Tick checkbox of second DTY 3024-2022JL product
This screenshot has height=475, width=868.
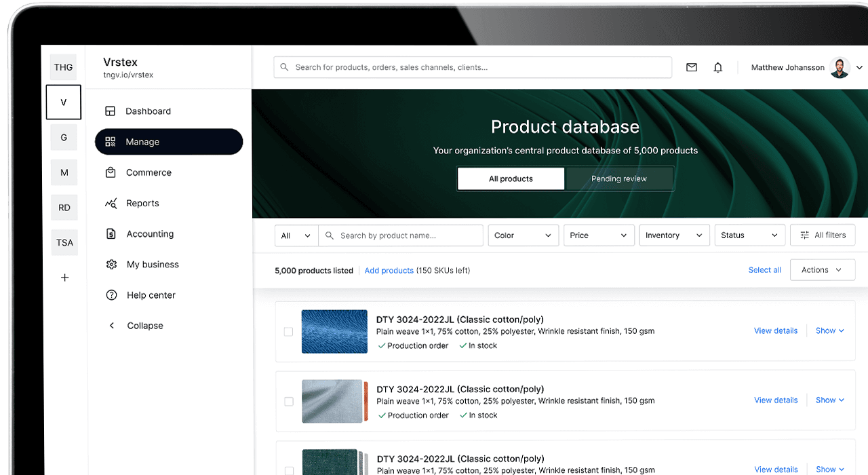point(288,402)
